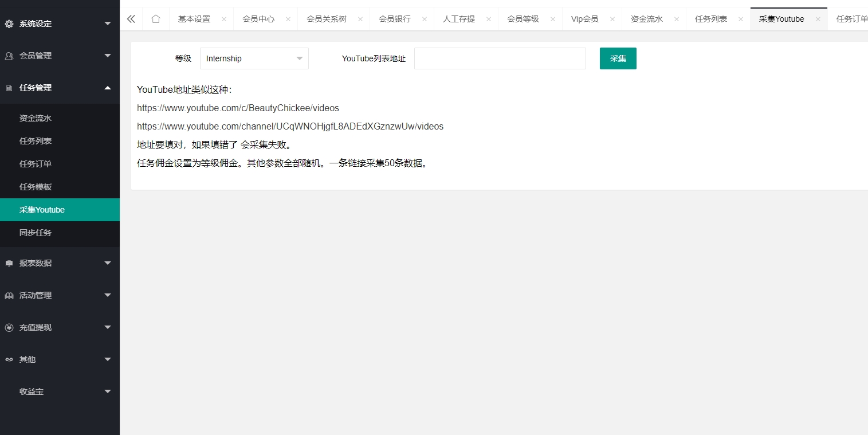Expand the 活动管理 menu arrow
The height and width of the screenshot is (435, 868).
(x=108, y=295)
